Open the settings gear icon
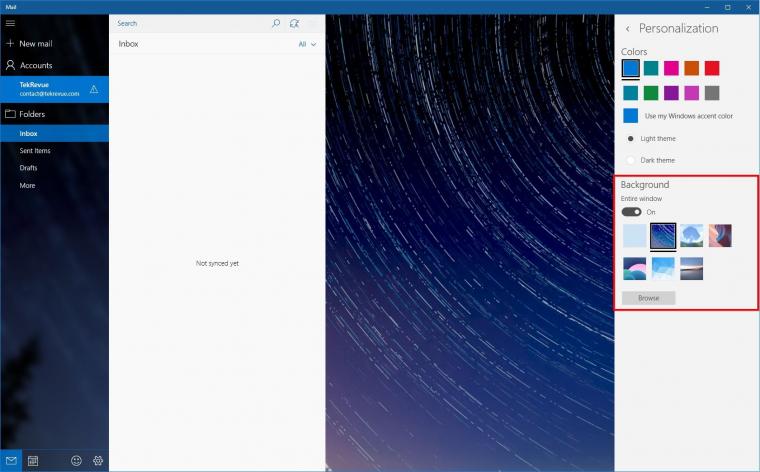The height and width of the screenshot is (472, 760). 98,461
